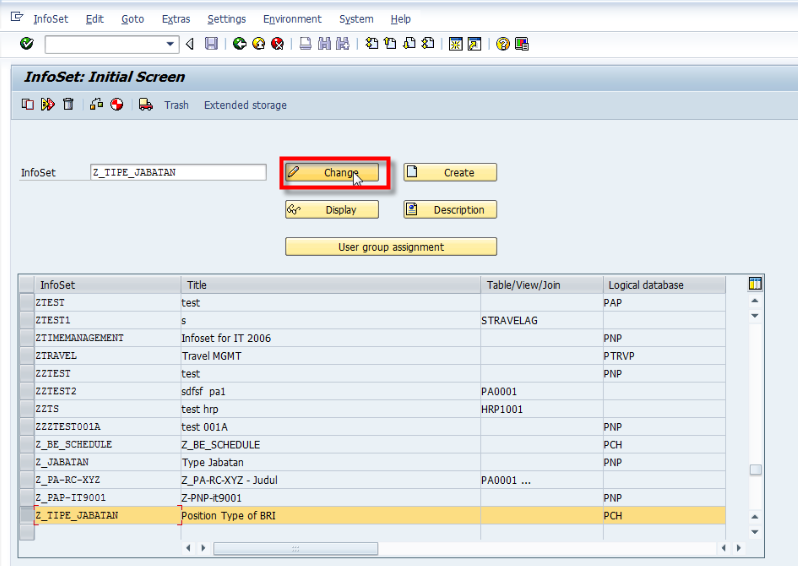Click the Display button
The image size is (798, 566).
332,210
